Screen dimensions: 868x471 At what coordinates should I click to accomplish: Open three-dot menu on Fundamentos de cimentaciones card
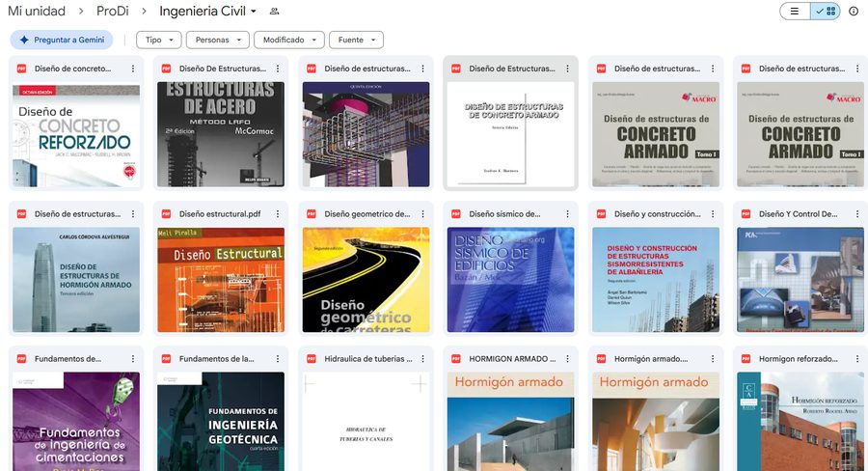coord(133,359)
